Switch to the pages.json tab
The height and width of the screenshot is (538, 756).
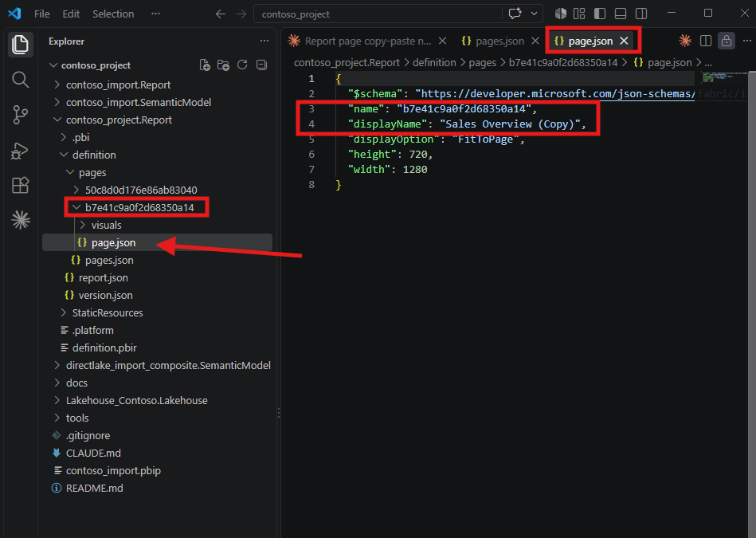pyautogui.click(x=493, y=41)
